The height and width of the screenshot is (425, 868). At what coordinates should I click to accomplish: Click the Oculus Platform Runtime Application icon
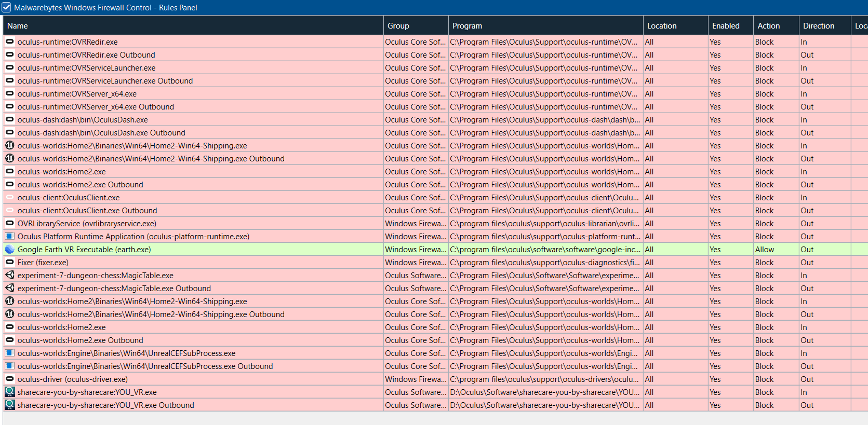point(9,236)
